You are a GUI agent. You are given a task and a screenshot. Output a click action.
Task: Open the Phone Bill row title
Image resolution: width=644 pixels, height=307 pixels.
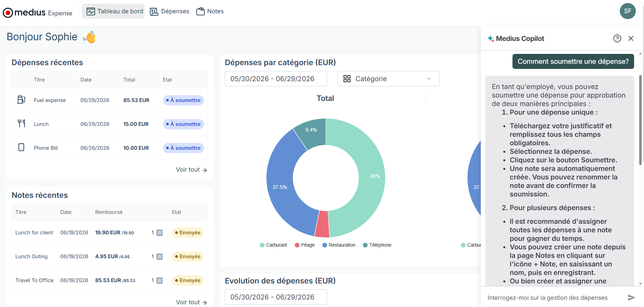pyautogui.click(x=46, y=148)
